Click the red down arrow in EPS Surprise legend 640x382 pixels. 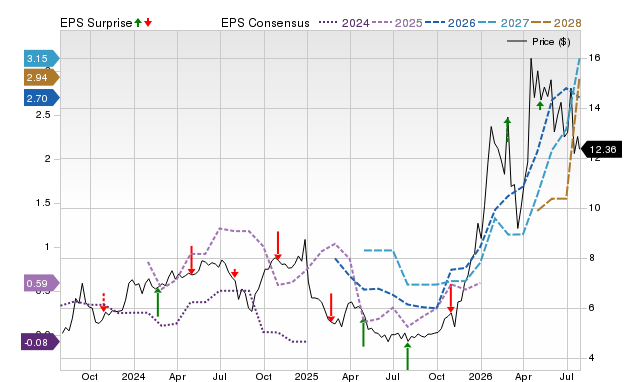tap(148, 22)
